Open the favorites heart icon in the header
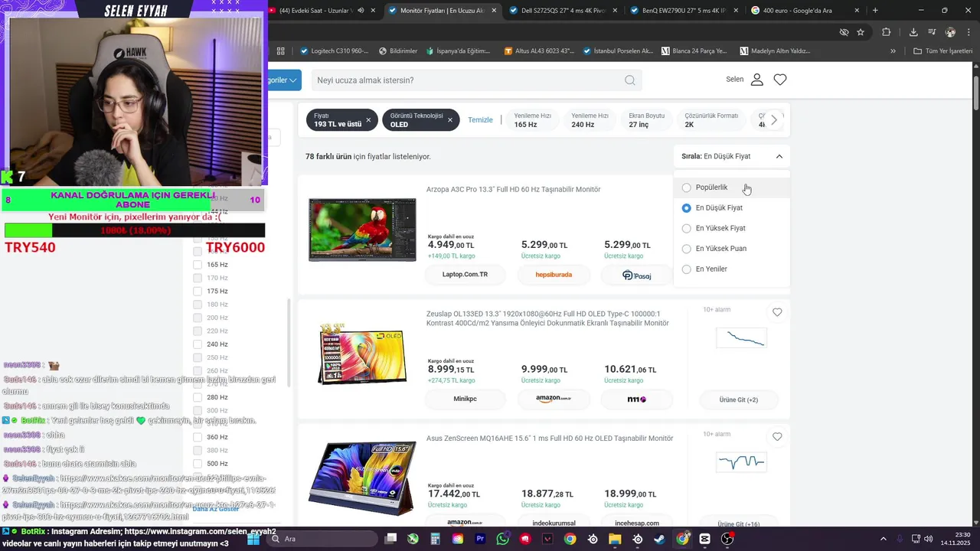The image size is (980, 551). (780, 80)
